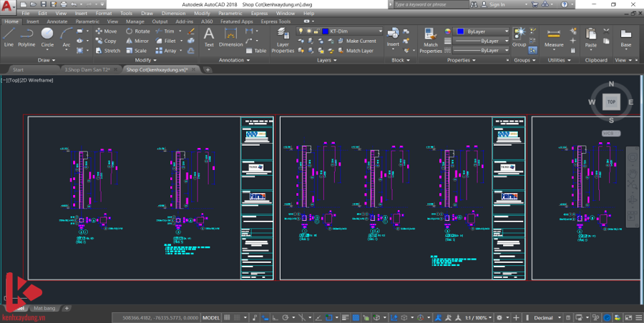Click the Dimension tool
This screenshot has width=644, height=323.
pyautogui.click(x=230, y=37)
